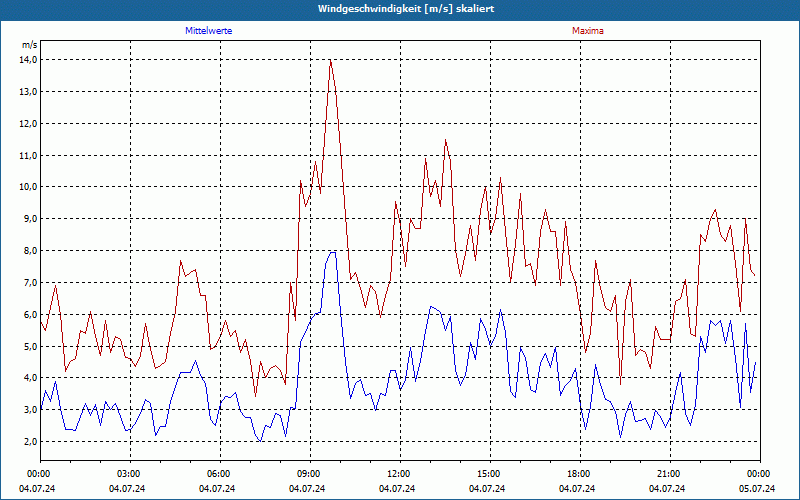Viewport: 800px width, 500px height.
Task: Click the 'm/s' unit label
Action: (30, 45)
